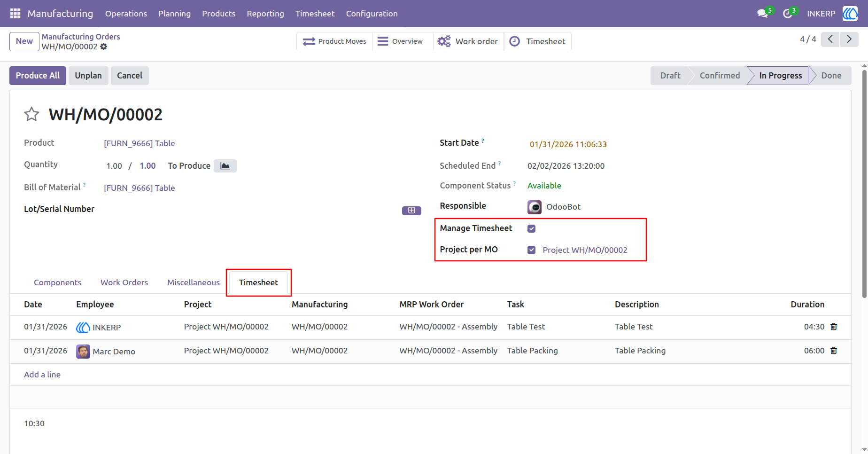The height and width of the screenshot is (454, 868).
Task: Open the lot/serial number generate icon
Action: pyautogui.click(x=411, y=211)
